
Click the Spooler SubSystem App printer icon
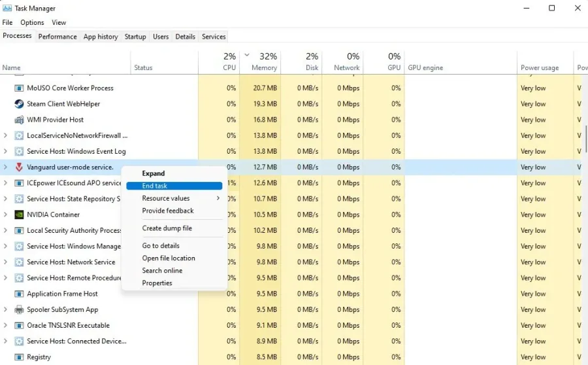19,309
